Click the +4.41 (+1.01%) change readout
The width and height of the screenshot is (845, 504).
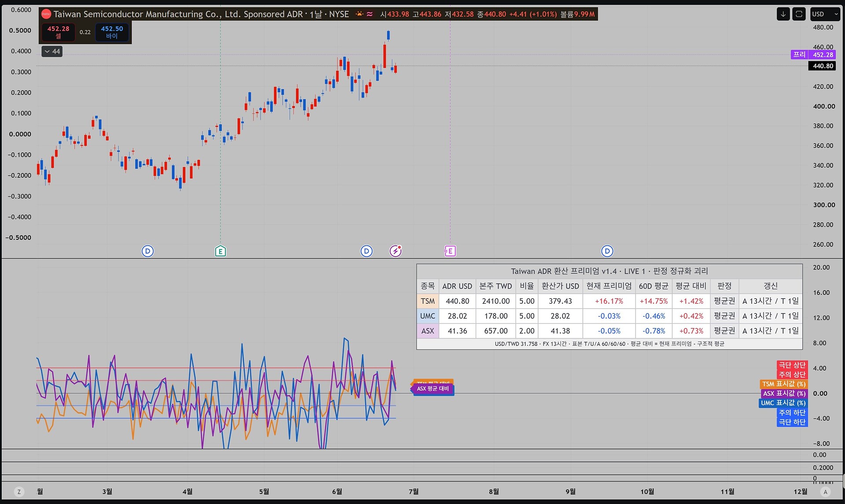533,14
